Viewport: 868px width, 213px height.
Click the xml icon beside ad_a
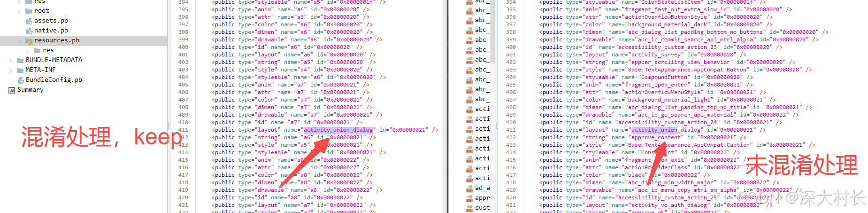tap(469, 188)
